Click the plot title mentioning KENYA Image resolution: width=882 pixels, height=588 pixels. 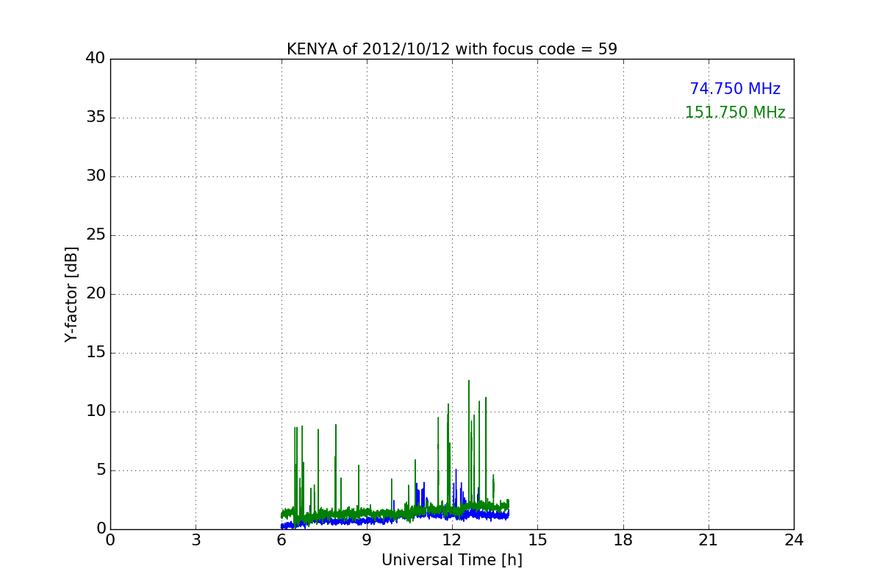452,49
